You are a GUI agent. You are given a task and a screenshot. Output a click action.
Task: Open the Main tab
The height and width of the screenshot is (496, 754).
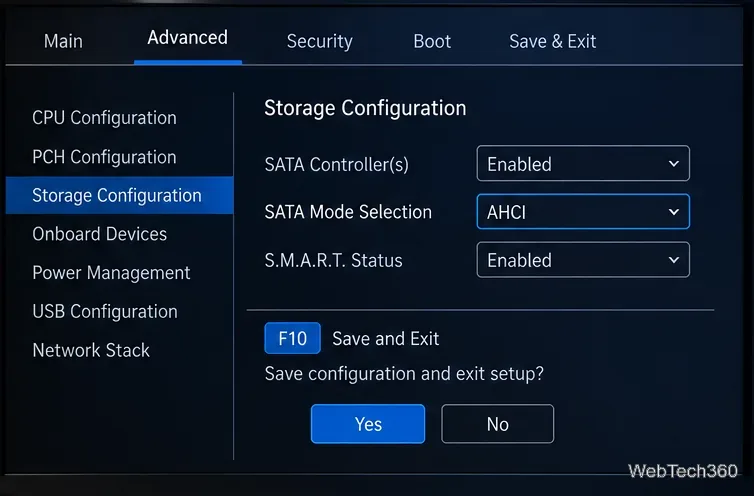[x=63, y=41]
